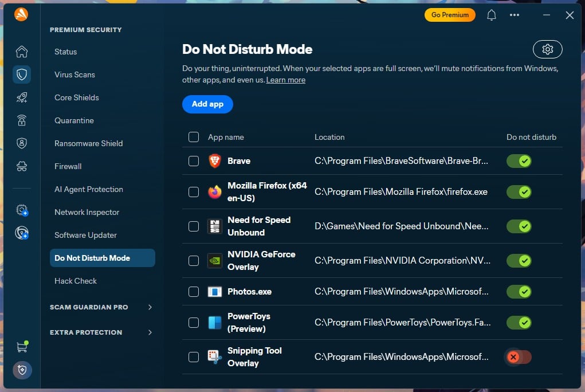Click the Go Premium button
This screenshot has height=392, width=585.
450,15
